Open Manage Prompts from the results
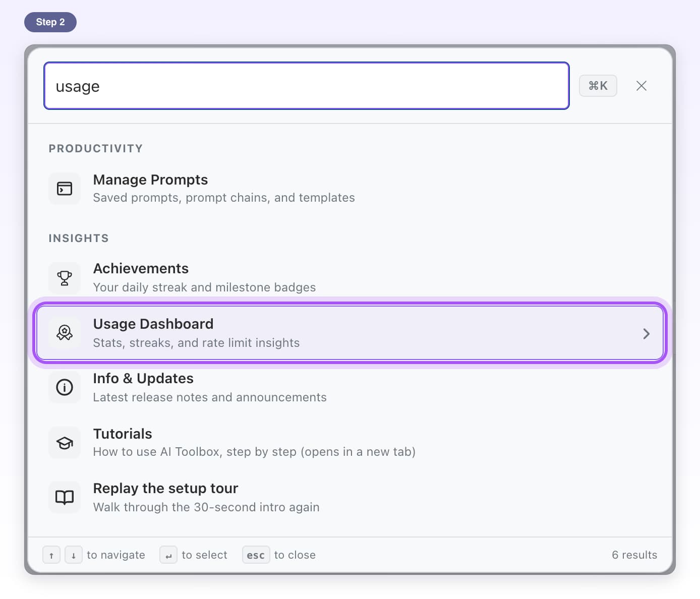The image size is (700, 599). click(350, 189)
